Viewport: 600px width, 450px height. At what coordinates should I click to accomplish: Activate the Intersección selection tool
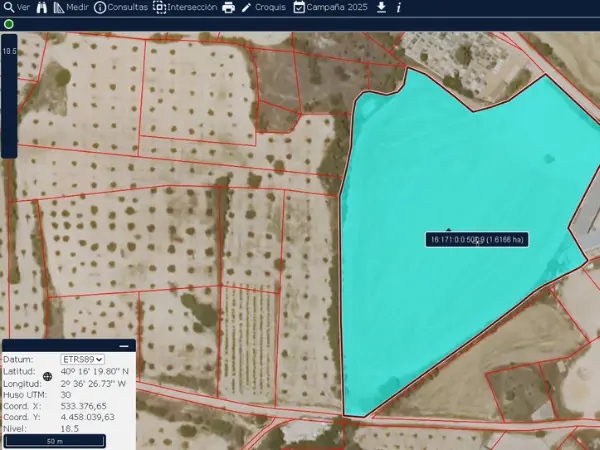coord(184,7)
